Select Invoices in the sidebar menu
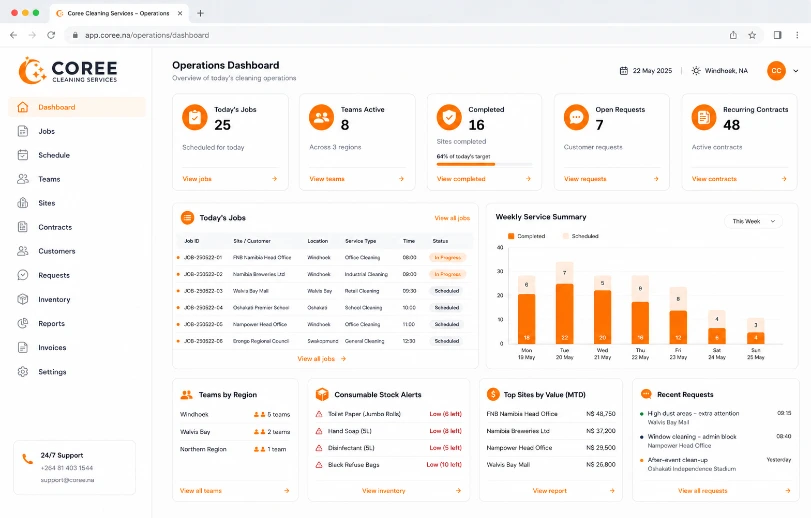Viewport: 811px width, 518px height. [77, 347]
